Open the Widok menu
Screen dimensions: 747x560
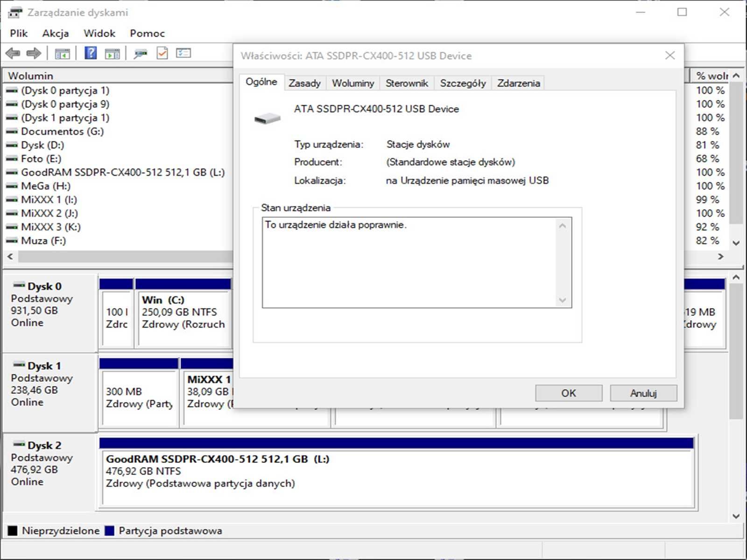tap(99, 34)
